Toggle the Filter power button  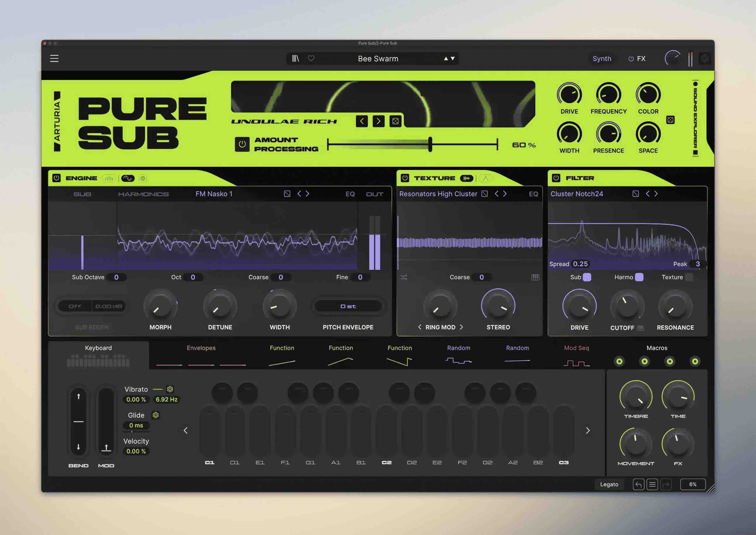tap(556, 178)
